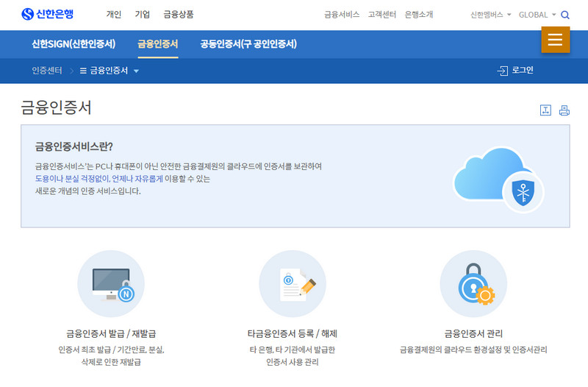Click the login arrow icon
588x387 pixels.
pos(502,71)
